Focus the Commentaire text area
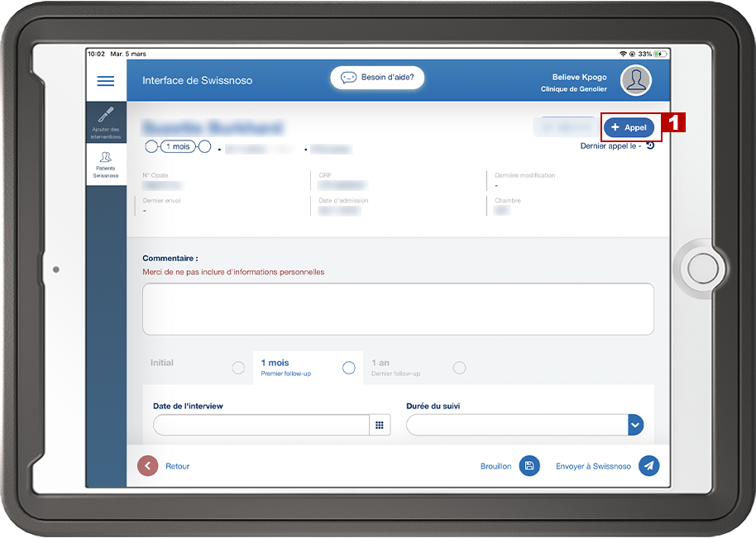 pos(398,309)
